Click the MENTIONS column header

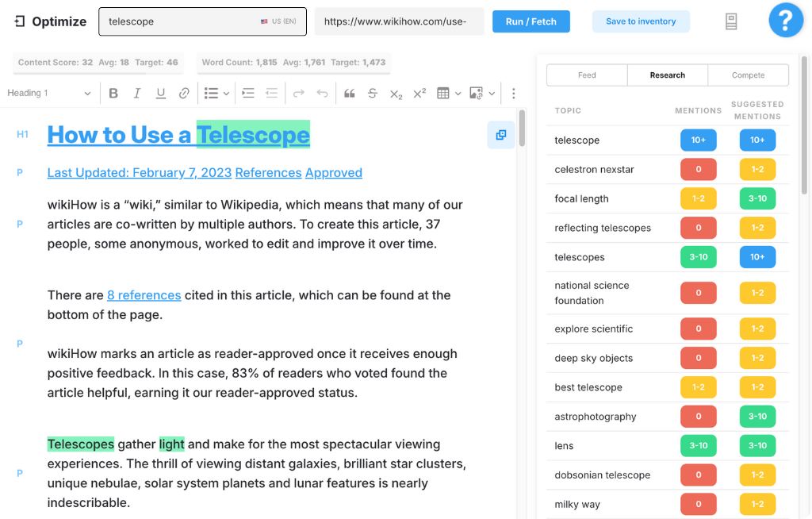coord(698,110)
